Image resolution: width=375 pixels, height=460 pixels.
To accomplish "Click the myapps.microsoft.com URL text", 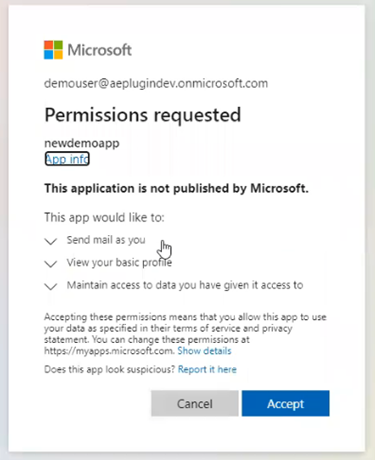I will pos(109,351).
